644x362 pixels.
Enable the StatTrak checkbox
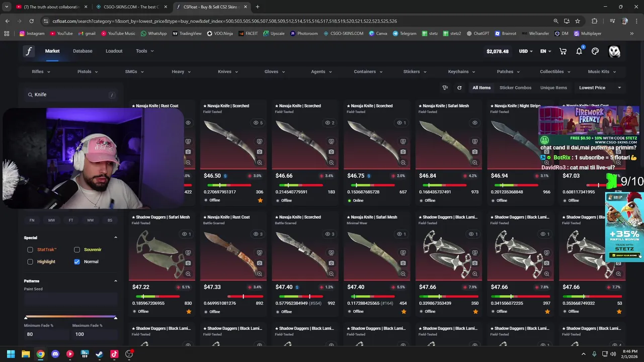coord(30,249)
